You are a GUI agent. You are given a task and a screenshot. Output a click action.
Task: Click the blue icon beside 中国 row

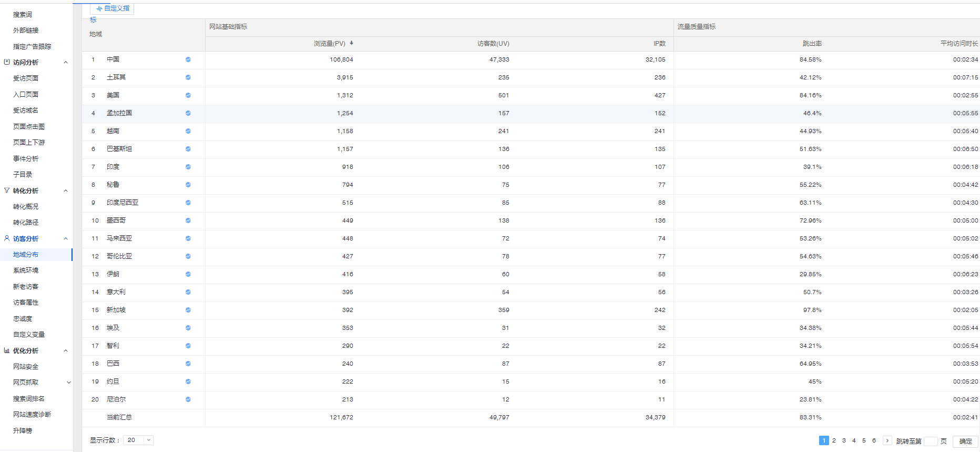coord(188,59)
